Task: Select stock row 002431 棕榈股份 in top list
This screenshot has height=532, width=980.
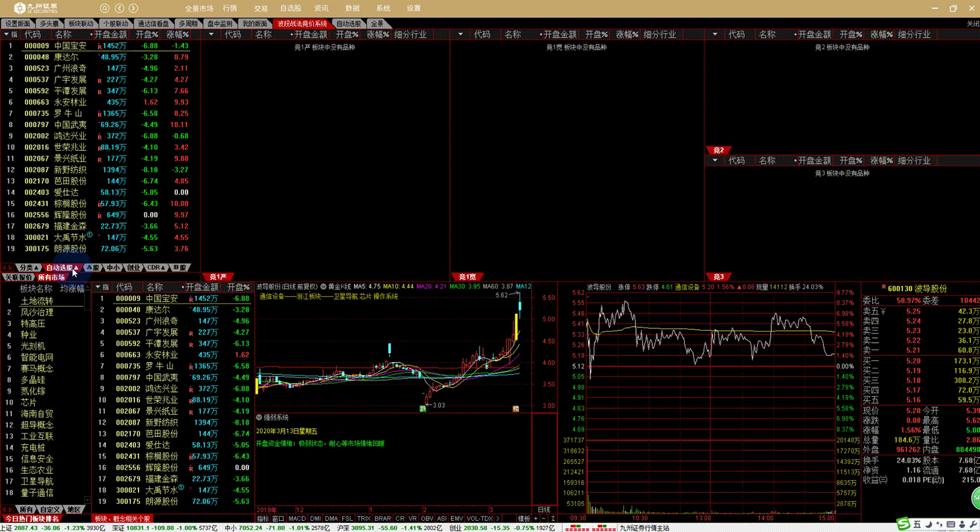Action: tap(100, 203)
